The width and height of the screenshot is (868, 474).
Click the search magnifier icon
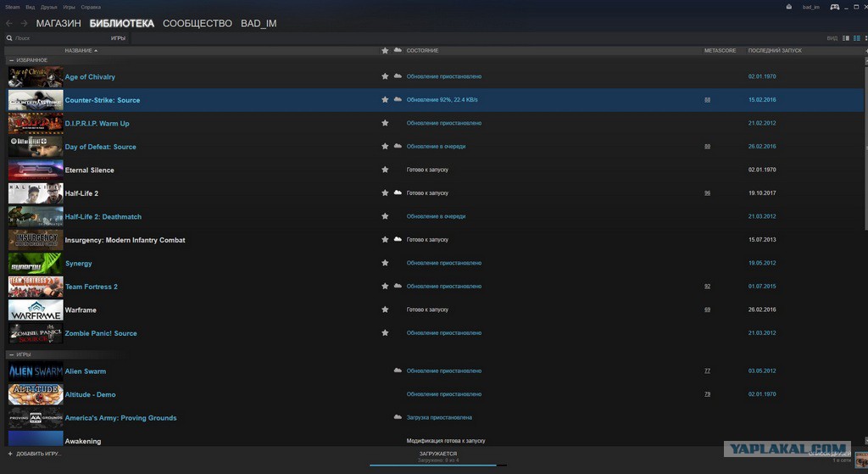coord(9,38)
